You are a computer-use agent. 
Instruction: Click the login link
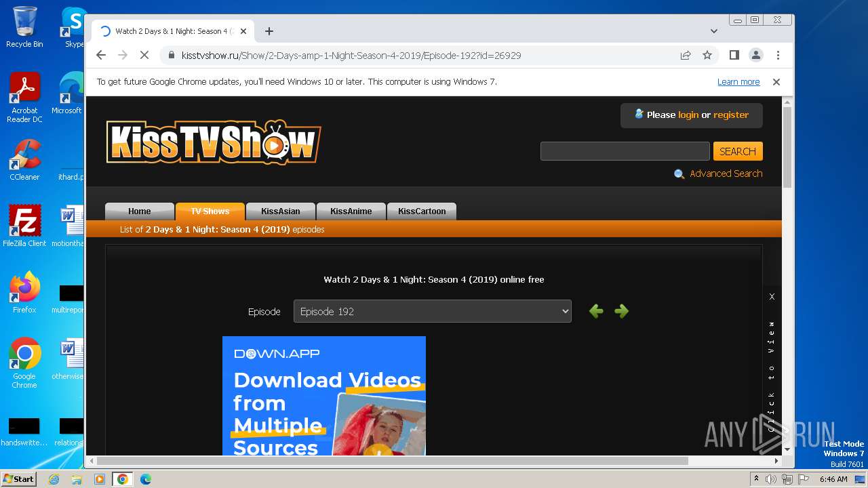[688, 115]
